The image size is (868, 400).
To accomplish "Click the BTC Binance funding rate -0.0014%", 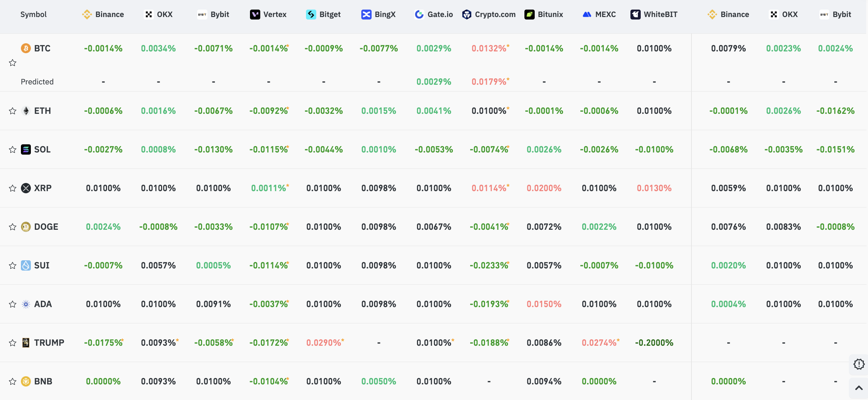I will click(103, 48).
